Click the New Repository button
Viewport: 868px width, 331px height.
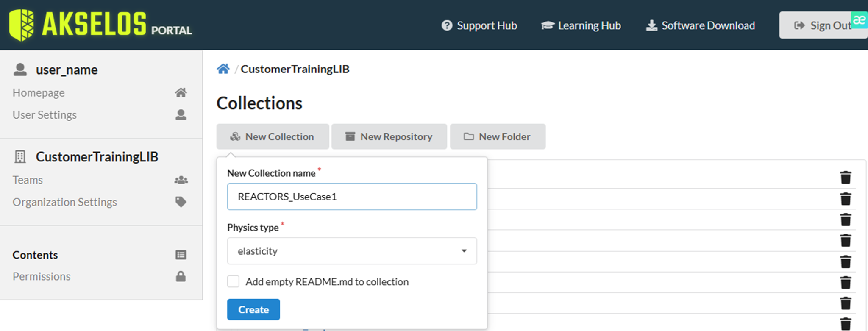389,136
